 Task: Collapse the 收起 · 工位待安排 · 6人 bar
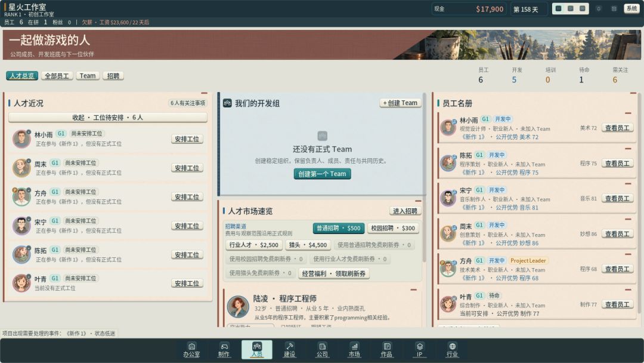click(x=107, y=118)
